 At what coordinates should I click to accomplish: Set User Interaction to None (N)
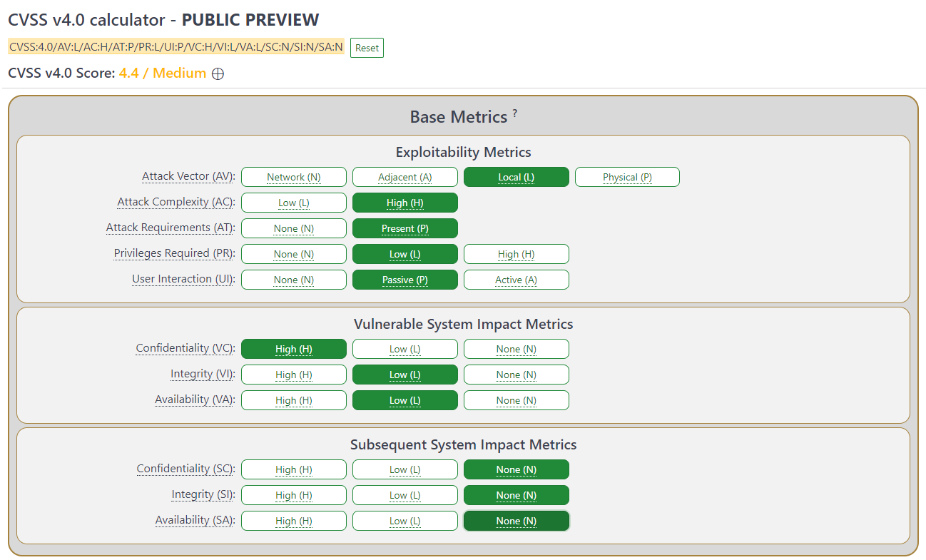click(x=294, y=280)
